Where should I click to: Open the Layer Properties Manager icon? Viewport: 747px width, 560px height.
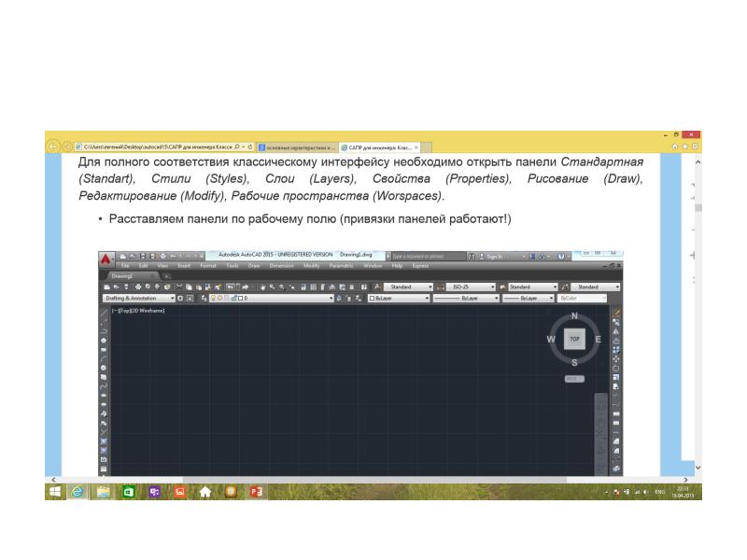pos(204,299)
